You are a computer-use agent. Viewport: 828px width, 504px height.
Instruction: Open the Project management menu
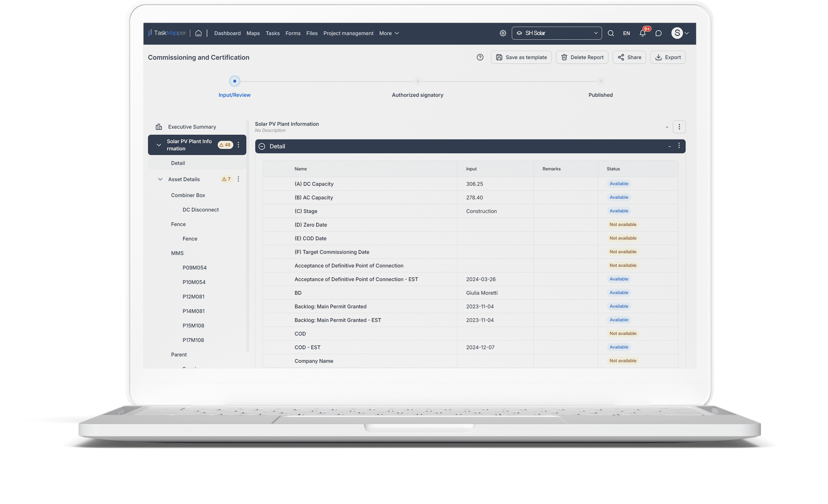(x=348, y=33)
